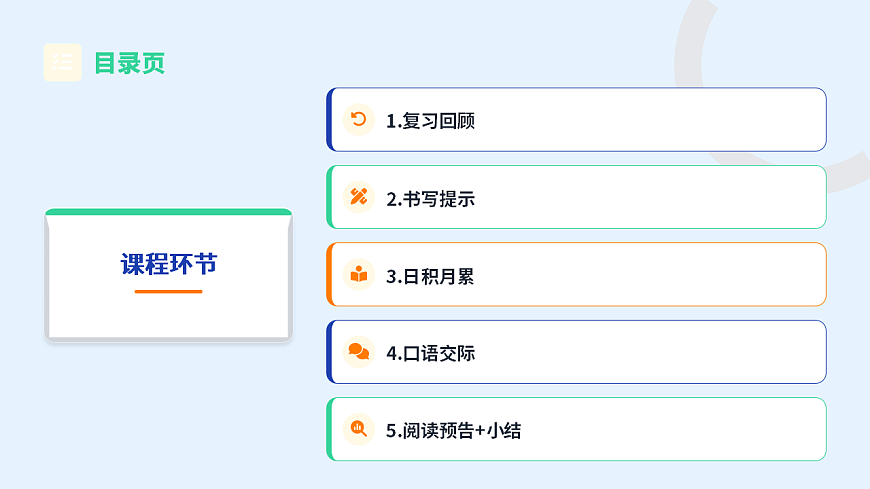The image size is (870, 489).
Task: Click the circular arrow icon for 复习回顾
Action: click(x=358, y=120)
